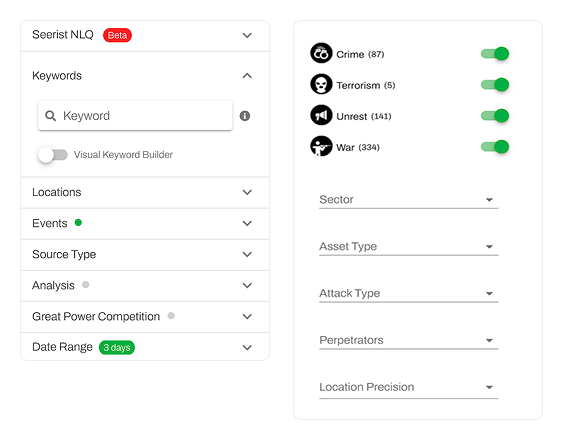Switch off the War toggle
The height and width of the screenshot is (440, 563).
tap(495, 147)
